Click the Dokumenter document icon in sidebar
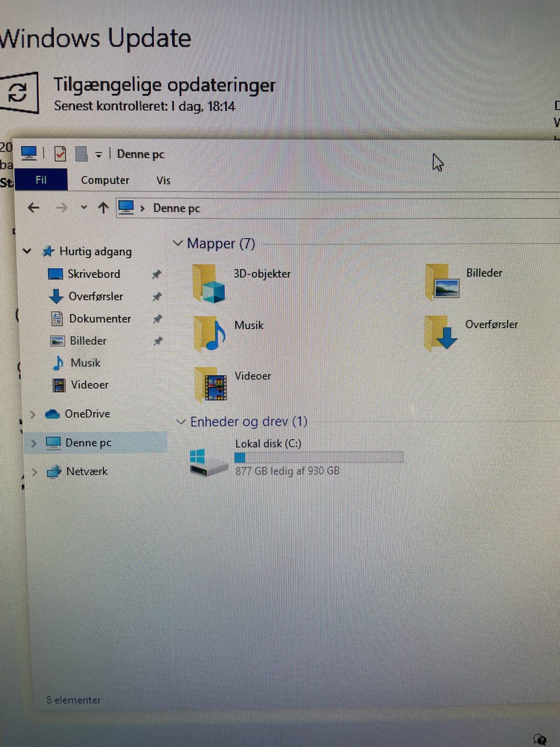Viewport: 560px width, 747px height. pos(57,319)
